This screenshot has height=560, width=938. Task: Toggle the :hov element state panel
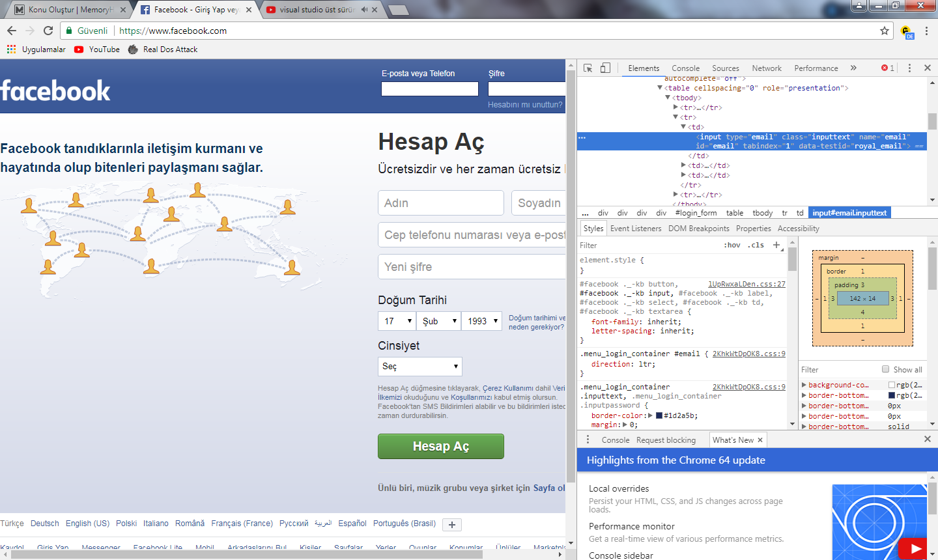pyautogui.click(x=732, y=245)
